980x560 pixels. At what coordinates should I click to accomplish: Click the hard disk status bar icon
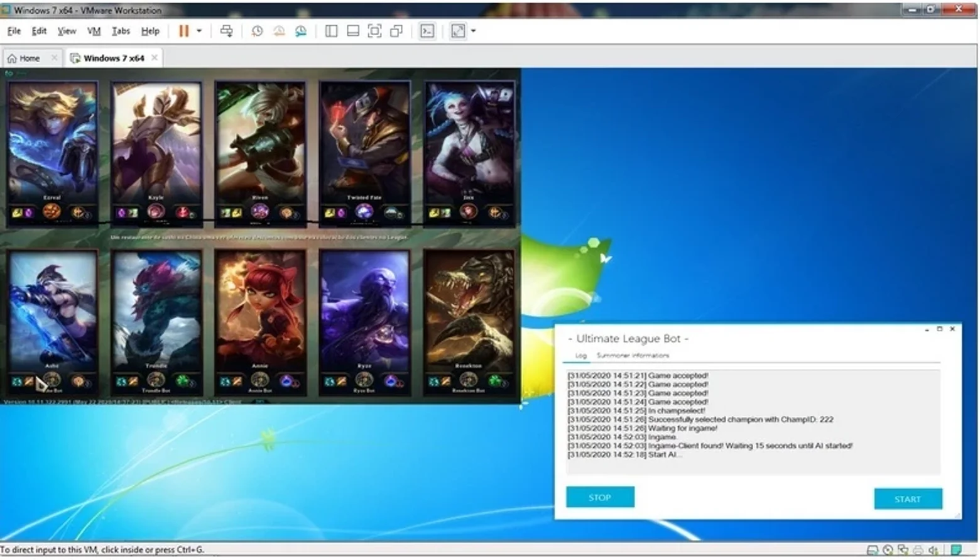click(873, 550)
